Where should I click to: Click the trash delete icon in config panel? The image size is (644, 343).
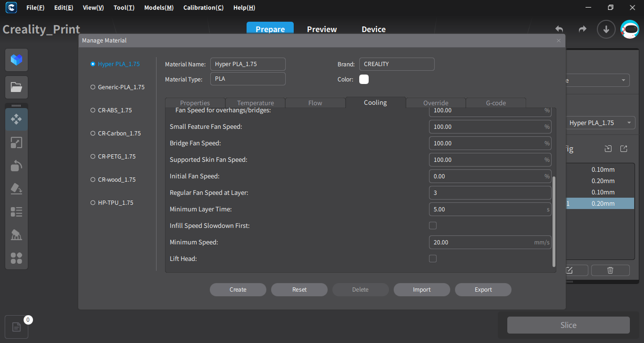click(610, 270)
